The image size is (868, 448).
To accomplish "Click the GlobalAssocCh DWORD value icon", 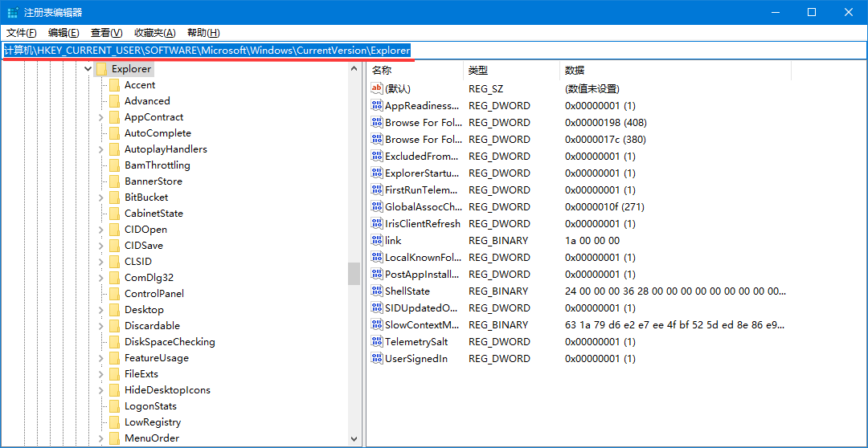I will pyautogui.click(x=377, y=206).
